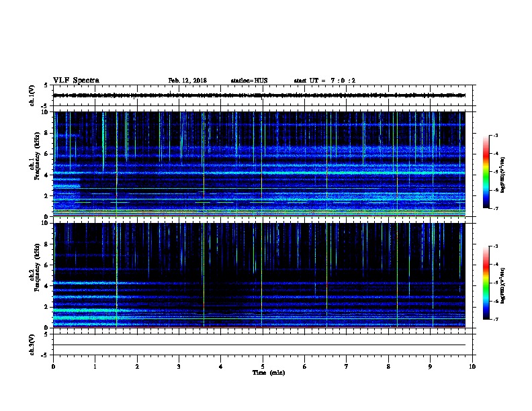Click the color scale bar beside ch.1 spectrogram
532x411 pixels.
[486, 172]
